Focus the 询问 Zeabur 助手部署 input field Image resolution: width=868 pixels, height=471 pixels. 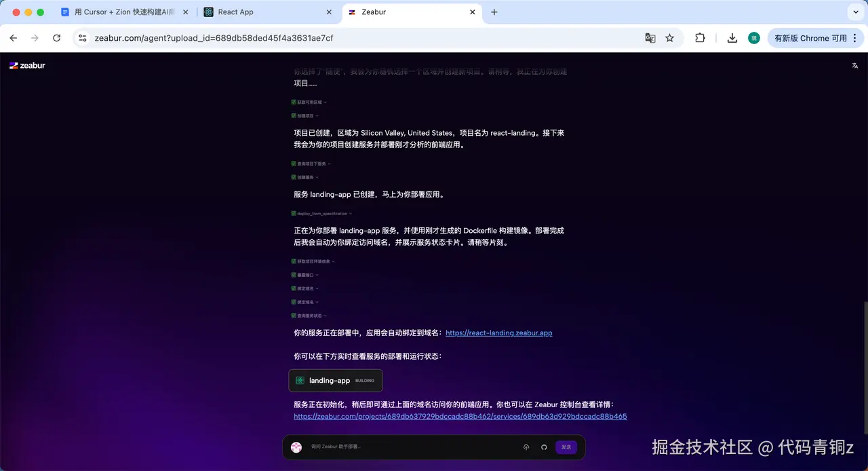[414, 447]
